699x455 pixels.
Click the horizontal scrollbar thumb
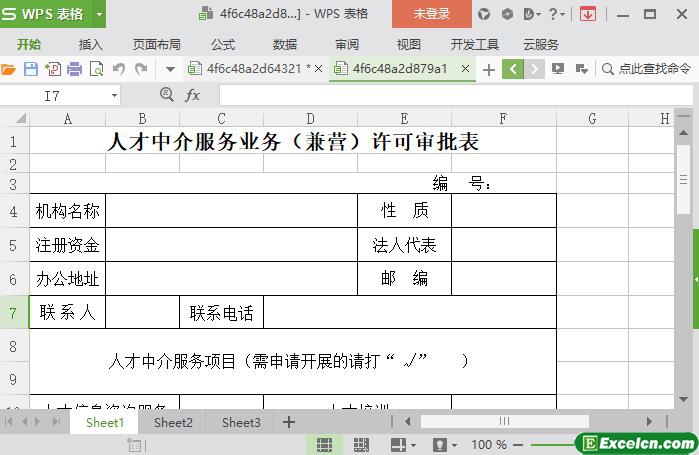[505, 421]
